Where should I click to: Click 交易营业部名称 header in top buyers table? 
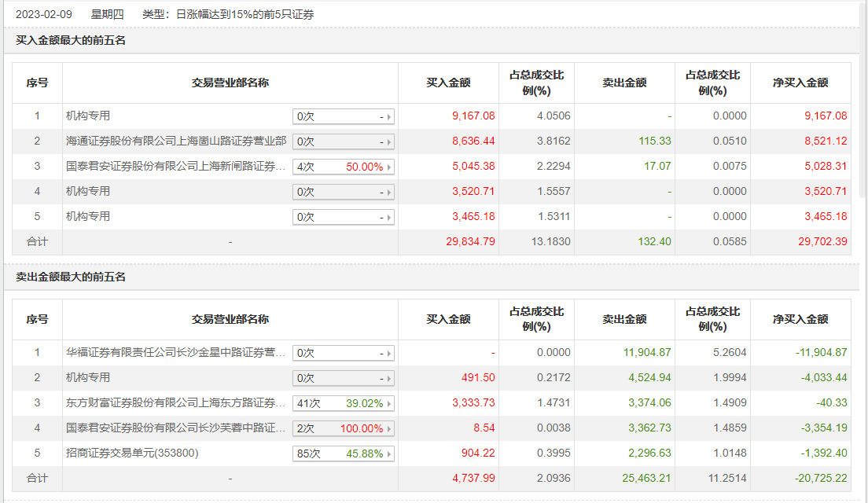point(230,83)
